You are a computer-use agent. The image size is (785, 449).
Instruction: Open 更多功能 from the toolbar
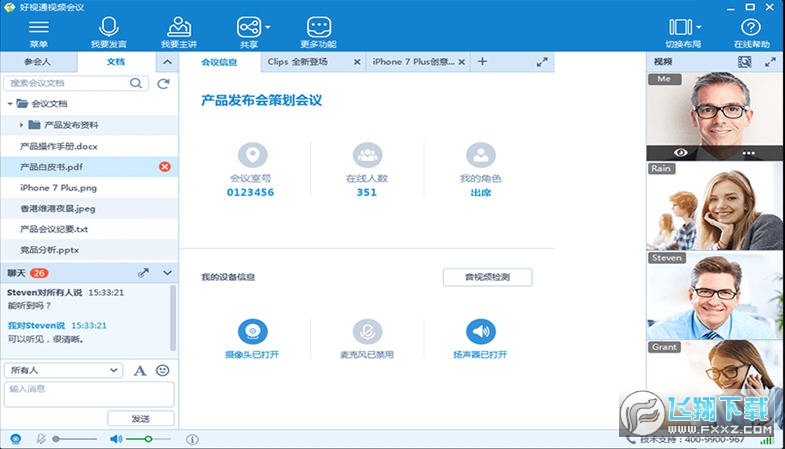pos(318,27)
